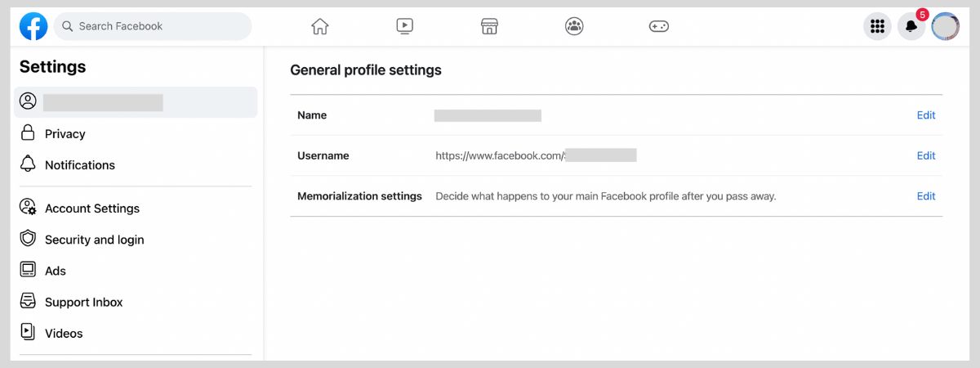
Task: Show notifications with the bell icon
Action: [x=911, y=27]
